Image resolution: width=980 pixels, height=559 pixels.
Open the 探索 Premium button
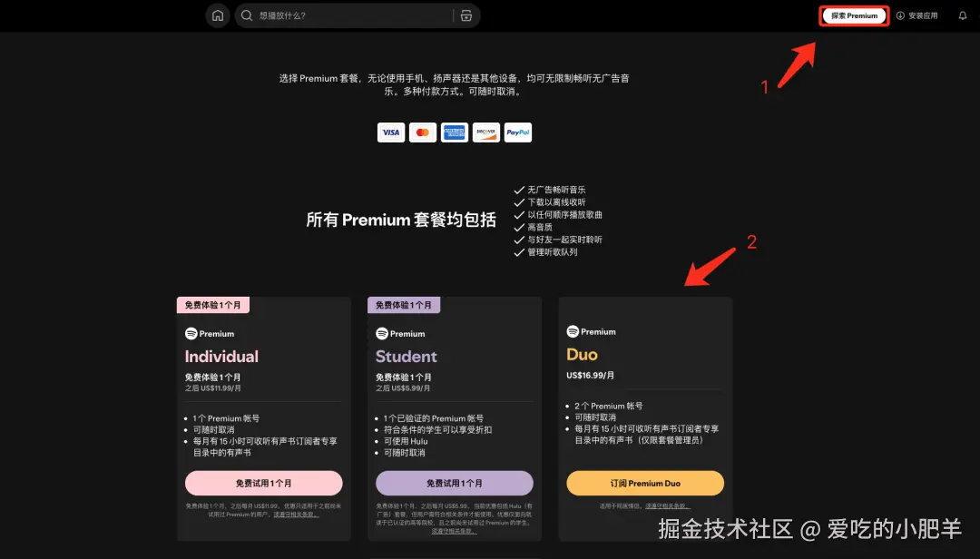point(853,15)
